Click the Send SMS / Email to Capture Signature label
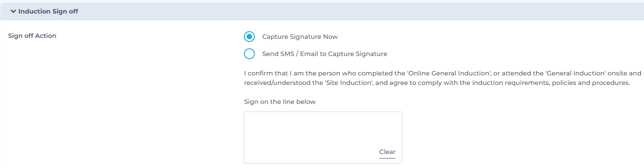 click(324, 54)
